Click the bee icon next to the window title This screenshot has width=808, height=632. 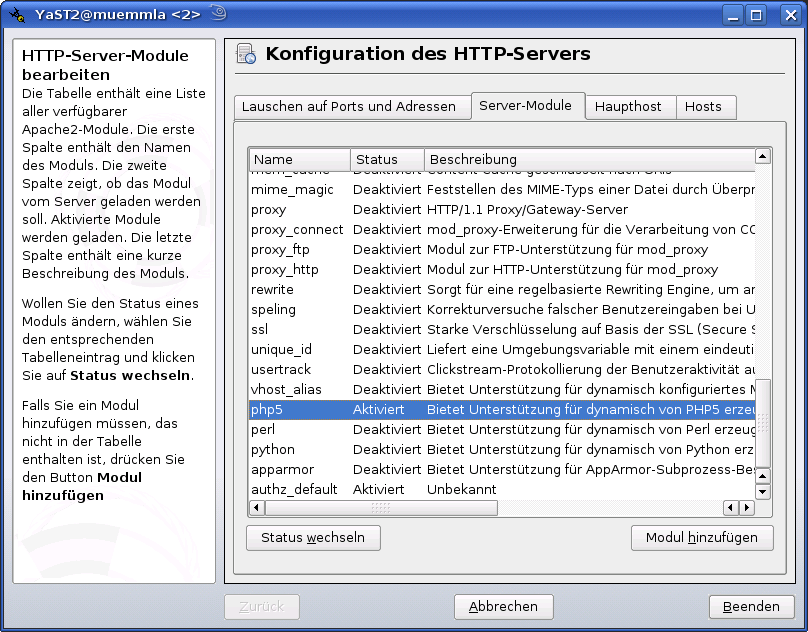point(218,13)
